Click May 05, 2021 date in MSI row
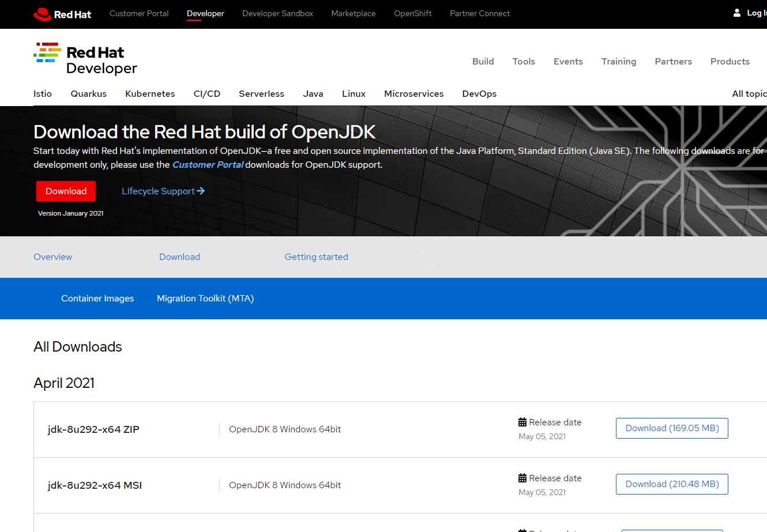The image size is (767, 532). pos(542,492)
